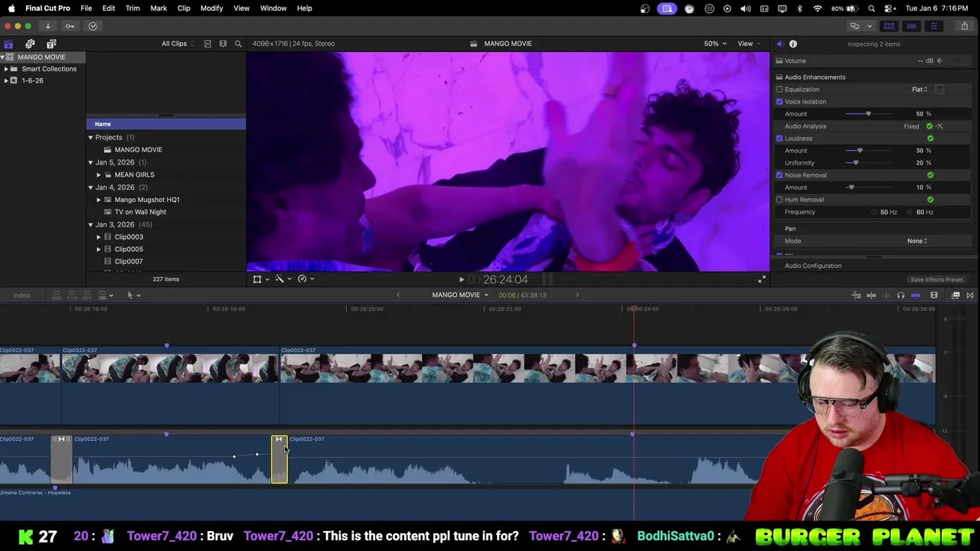Open the viewer View dropdown
The image size is (980, 551).
click(x=748, y=44)
